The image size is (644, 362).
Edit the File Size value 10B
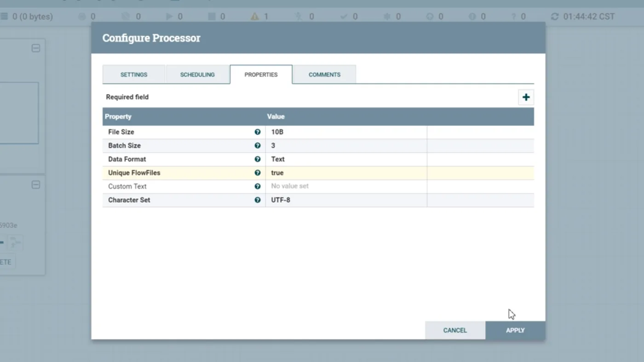point(346,132)
